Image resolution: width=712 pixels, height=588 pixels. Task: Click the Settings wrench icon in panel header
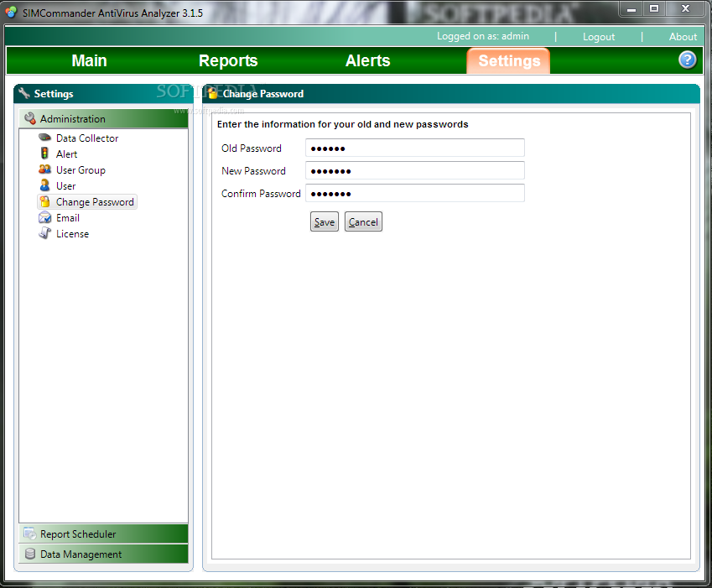coord(24,93)
